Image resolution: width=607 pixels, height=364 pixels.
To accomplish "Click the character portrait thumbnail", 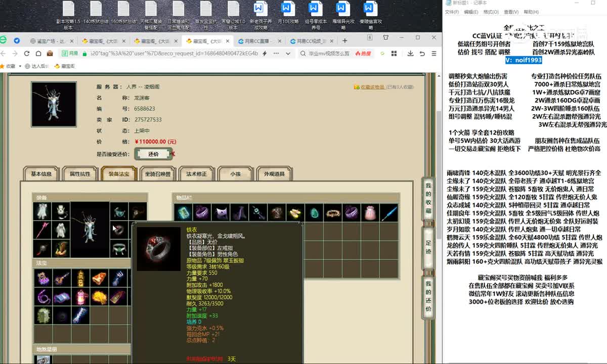I will [x=54, y=105].
